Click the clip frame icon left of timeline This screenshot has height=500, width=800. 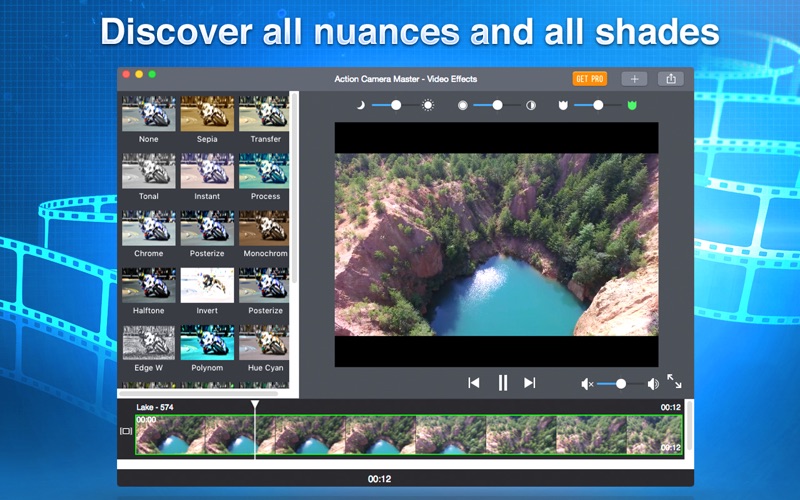point(126,431)
